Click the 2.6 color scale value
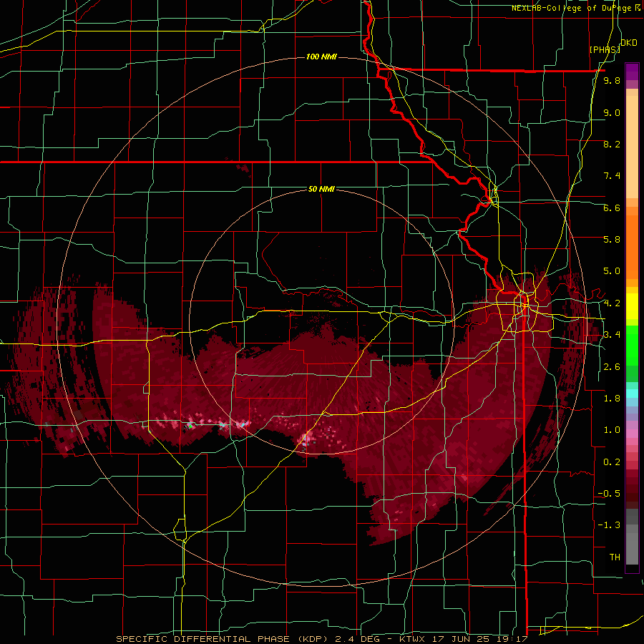This screenshot has height=644, width=644. tap(612, 367)
